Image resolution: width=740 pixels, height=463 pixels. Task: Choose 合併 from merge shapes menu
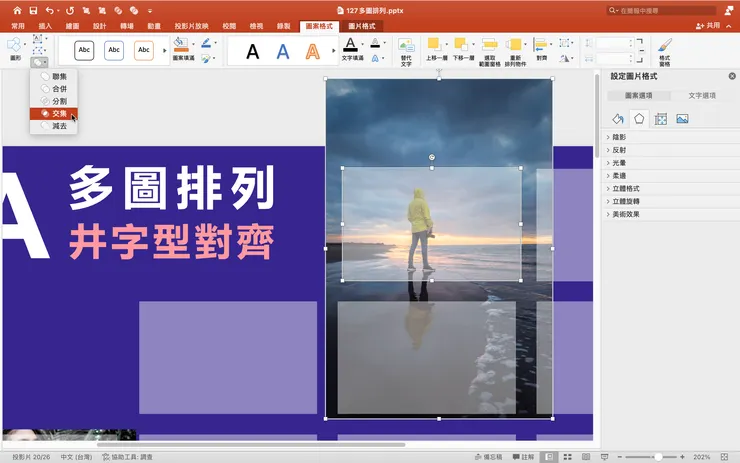pos(53,89)
